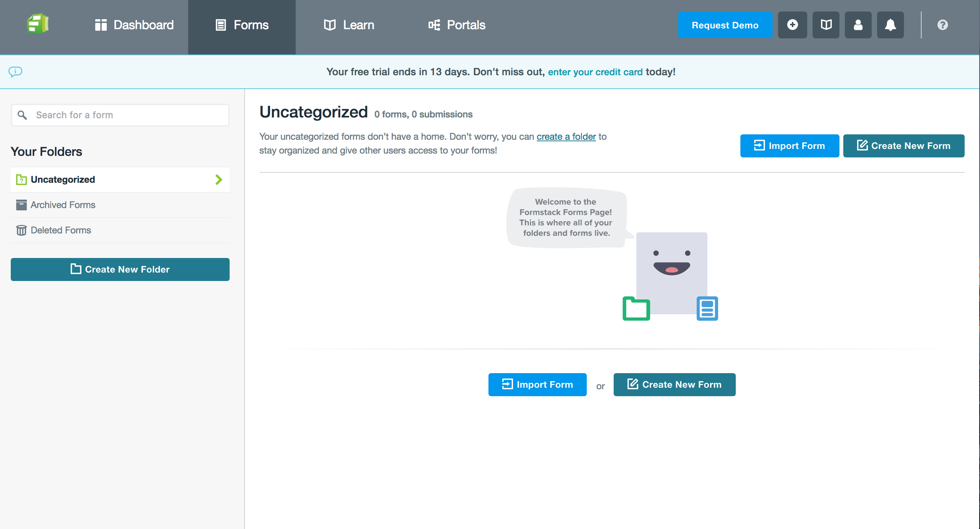Open Deleted Forms folder

[x=120, y=230]
